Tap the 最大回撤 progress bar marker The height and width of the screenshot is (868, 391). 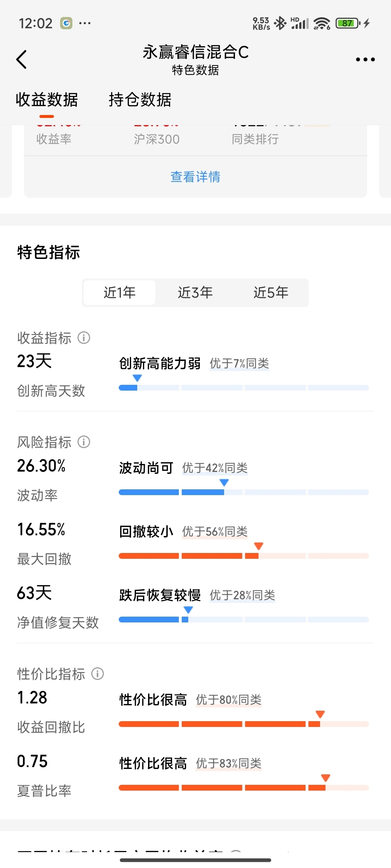pos(258,546)
